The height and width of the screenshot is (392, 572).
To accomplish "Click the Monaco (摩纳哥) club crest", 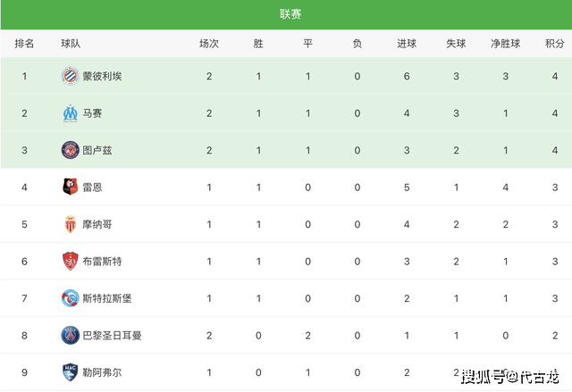I will click(x=70, y=224).
